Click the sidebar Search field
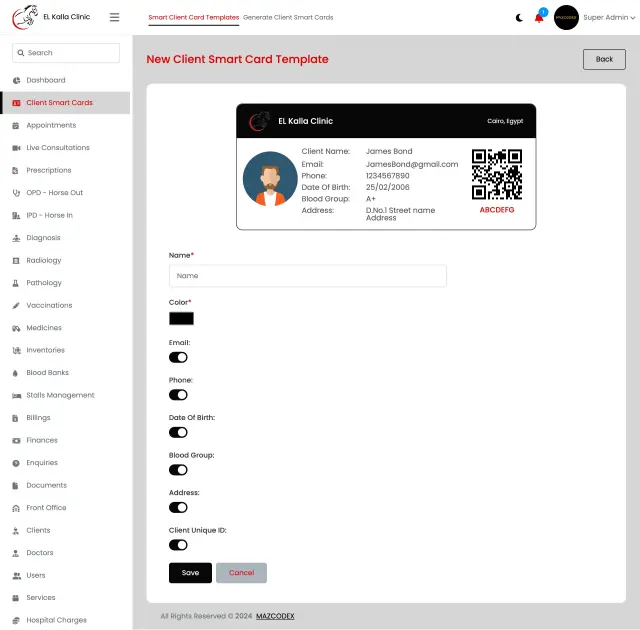This screenshot has width=640, height=630. coord(66,53)
